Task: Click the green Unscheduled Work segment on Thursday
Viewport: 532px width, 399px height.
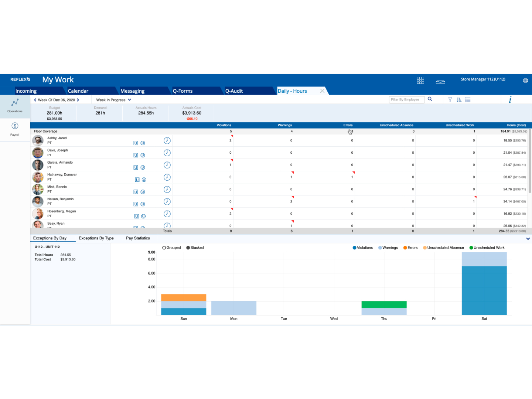Action: tap(384, 304)
